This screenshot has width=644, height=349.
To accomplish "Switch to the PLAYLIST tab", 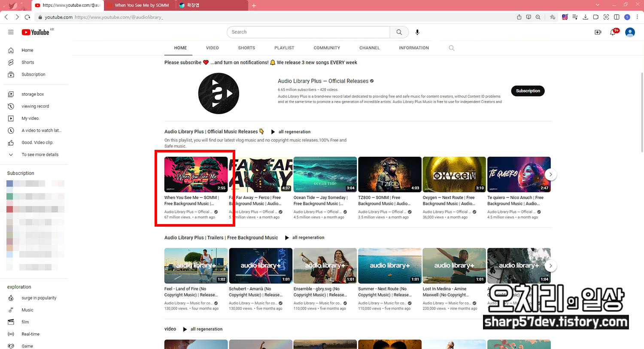I will (284, 48).
